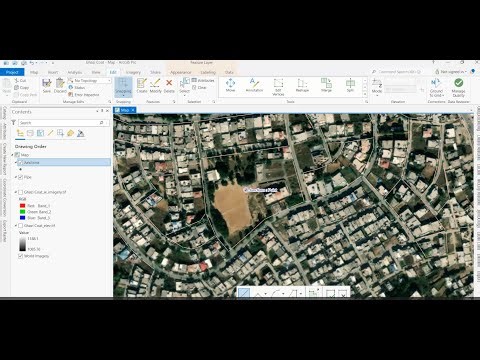Click the Copy icon in Clipboard

[17, 87]
